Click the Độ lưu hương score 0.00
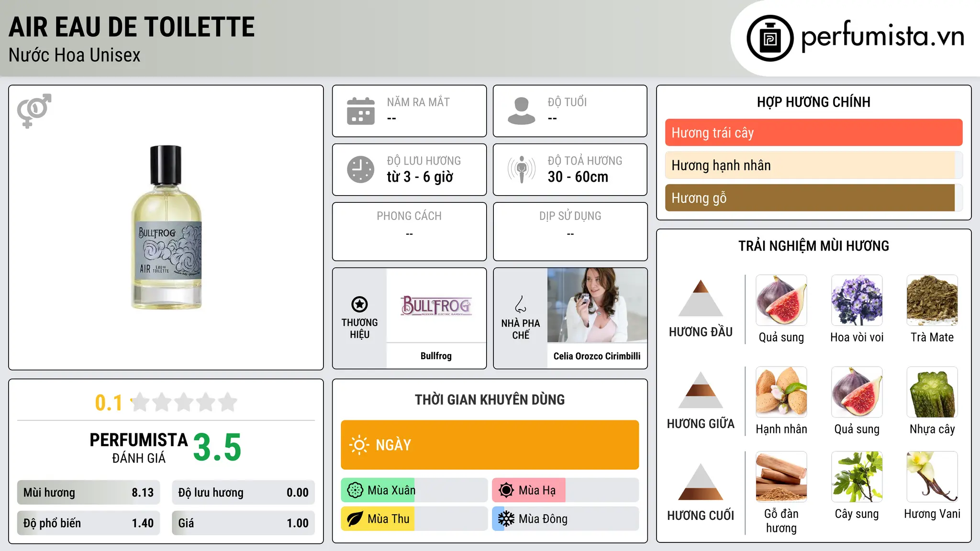The width and height of the screenshot is (980, 551). tap(244, 493)
